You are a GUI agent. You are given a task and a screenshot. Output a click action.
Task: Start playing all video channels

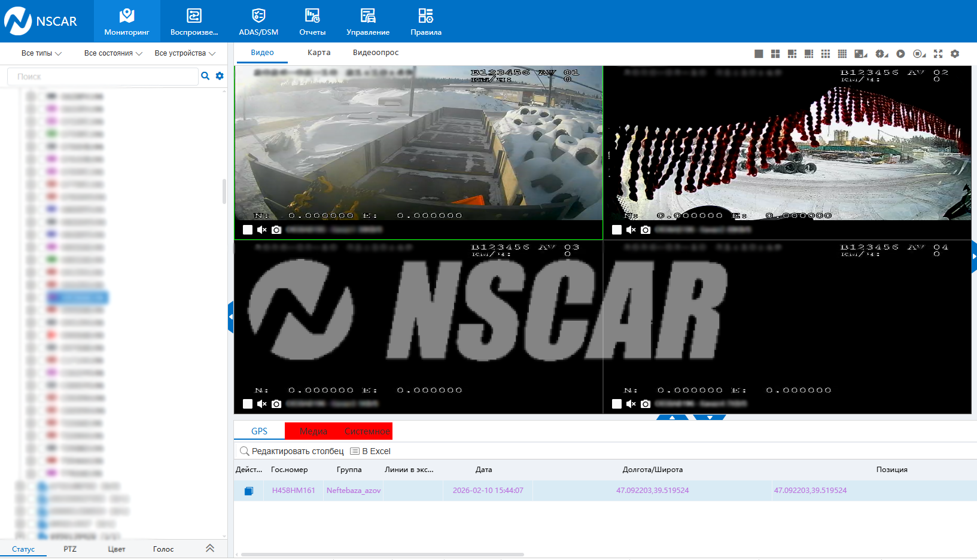pyautogui.click(x=900, y=54)
